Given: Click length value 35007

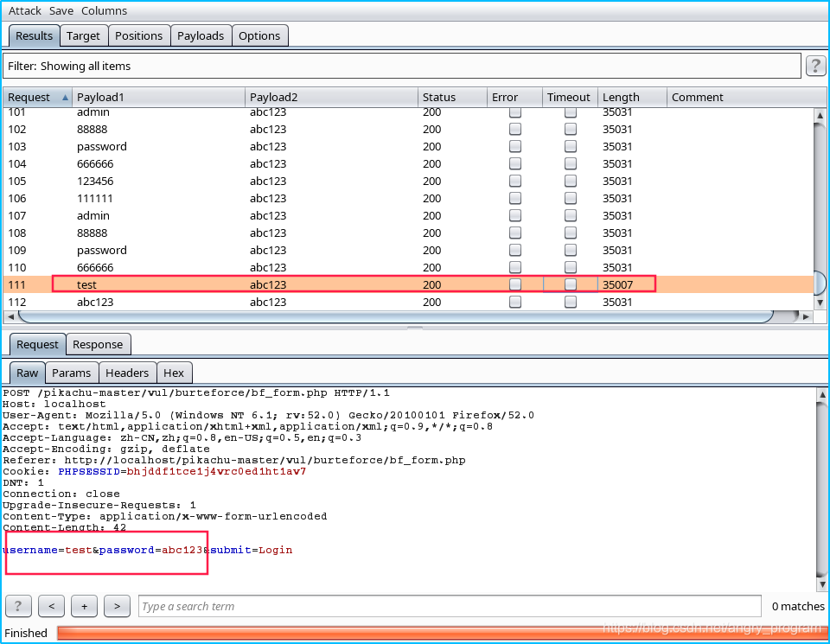Looking at the screenshot, I should 617,284.
